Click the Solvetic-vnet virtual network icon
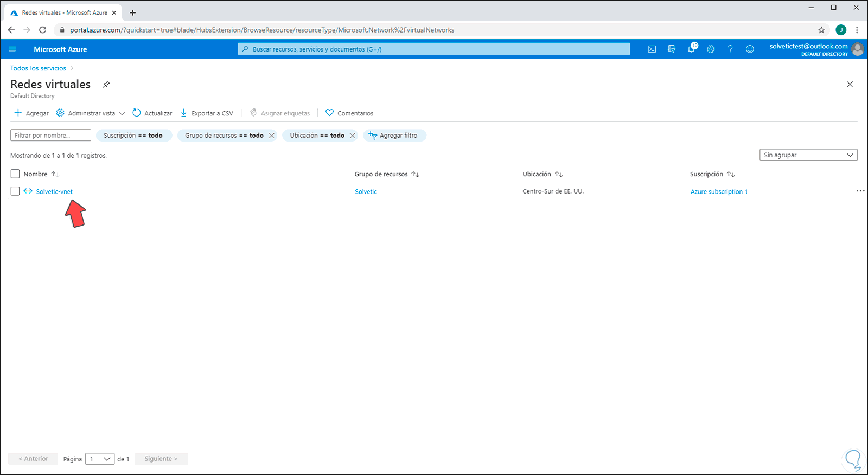 [28, 191]
